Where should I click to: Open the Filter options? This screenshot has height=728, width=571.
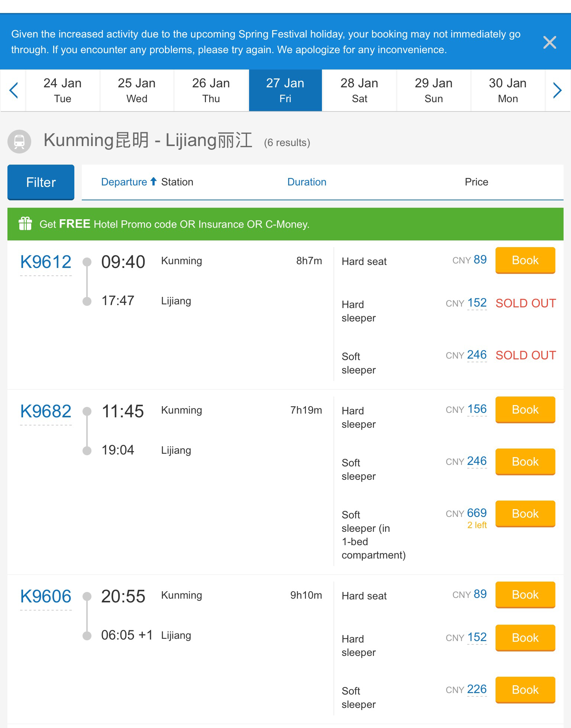41,182
